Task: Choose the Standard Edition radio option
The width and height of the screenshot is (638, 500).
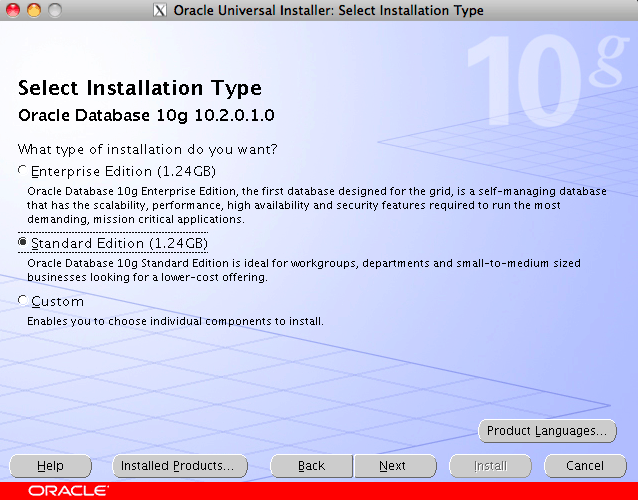Action: [23, 243]
